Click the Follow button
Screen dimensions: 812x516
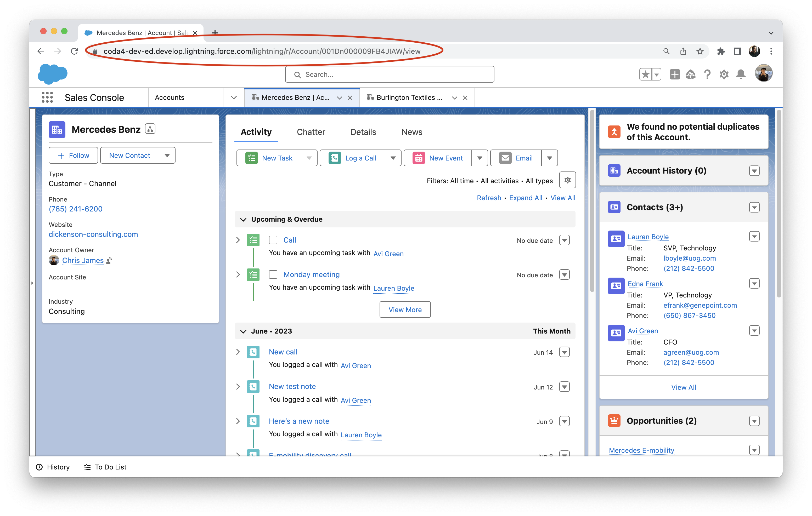pos(74,155)
